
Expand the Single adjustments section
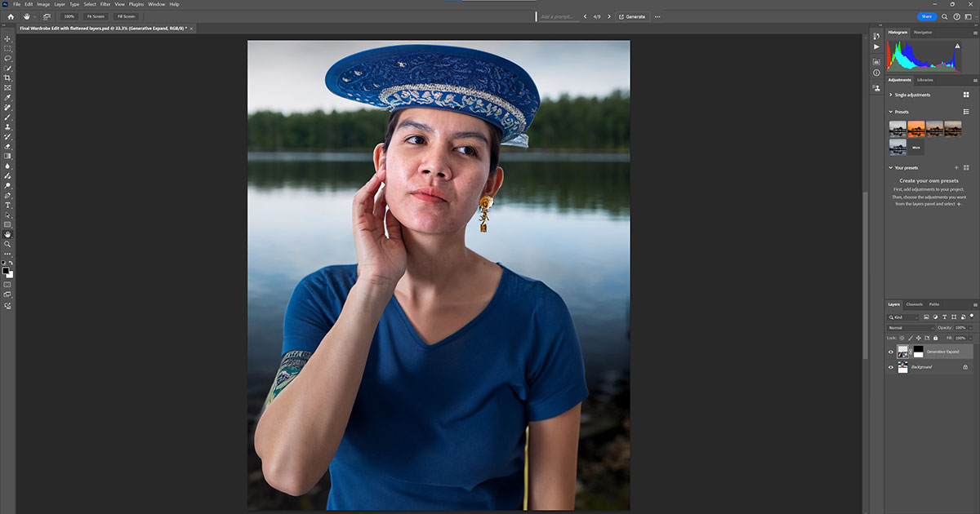(891, 95)
